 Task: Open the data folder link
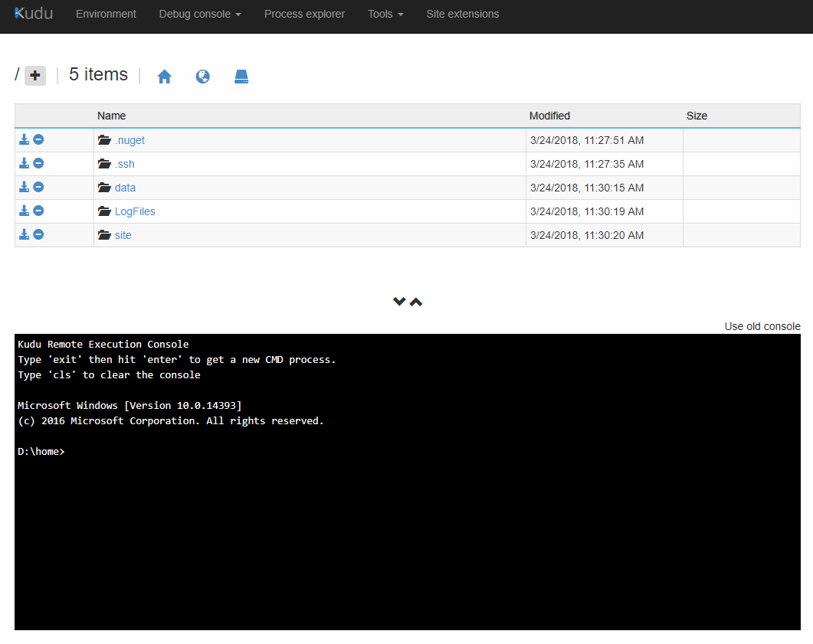[x=125, y=188]
